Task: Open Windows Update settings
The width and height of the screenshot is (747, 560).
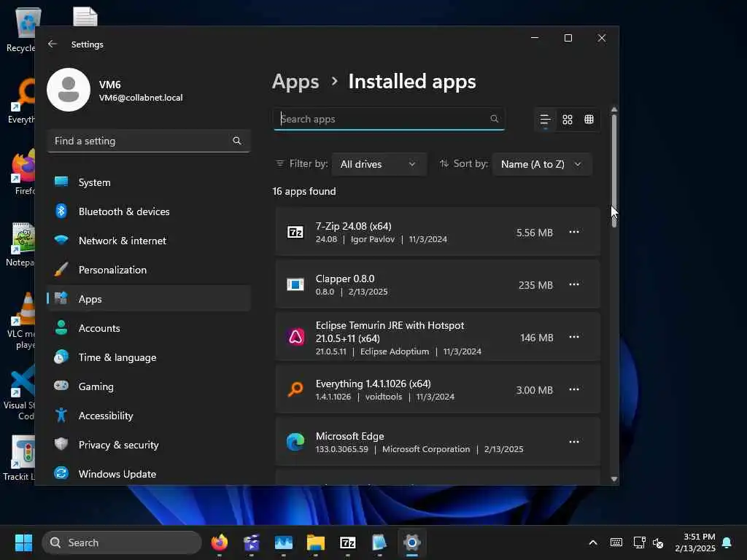Action: [149, 474]
